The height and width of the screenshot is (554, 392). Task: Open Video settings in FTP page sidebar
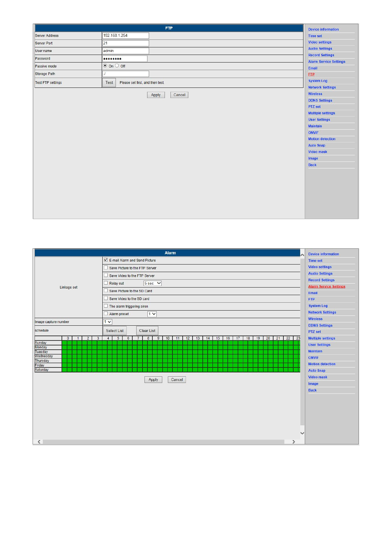[x=320, y=42]
